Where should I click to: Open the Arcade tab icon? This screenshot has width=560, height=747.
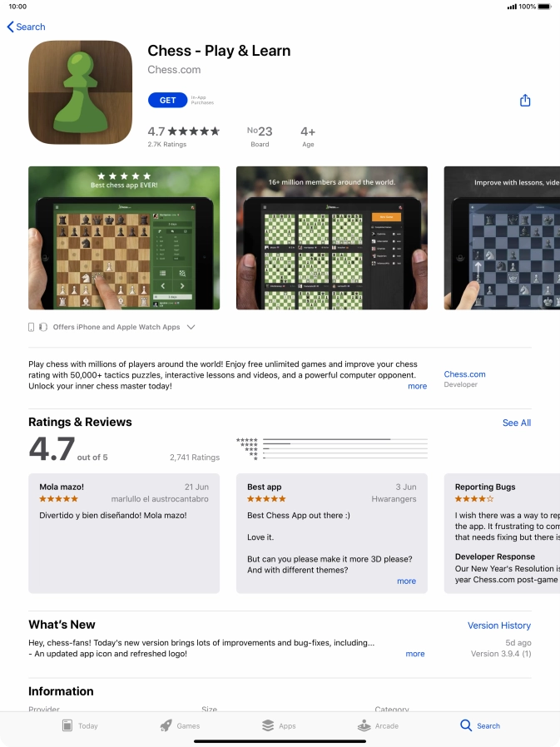click(x=364, y=725)
